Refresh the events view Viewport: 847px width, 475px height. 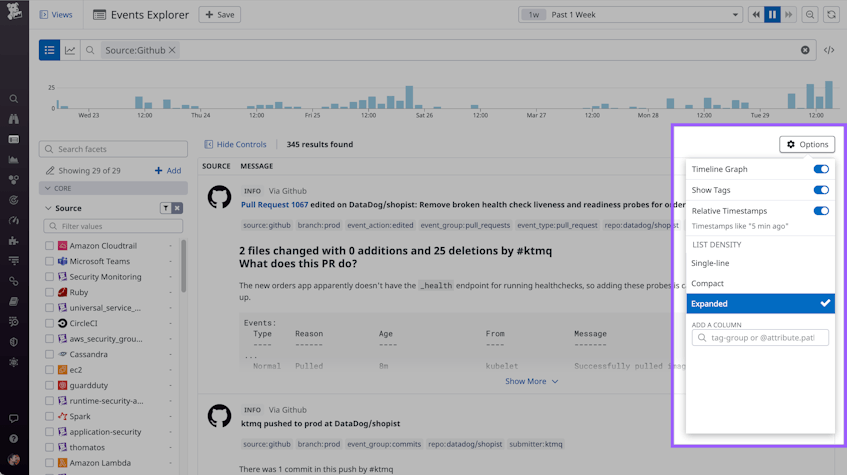tap(831, 15)
